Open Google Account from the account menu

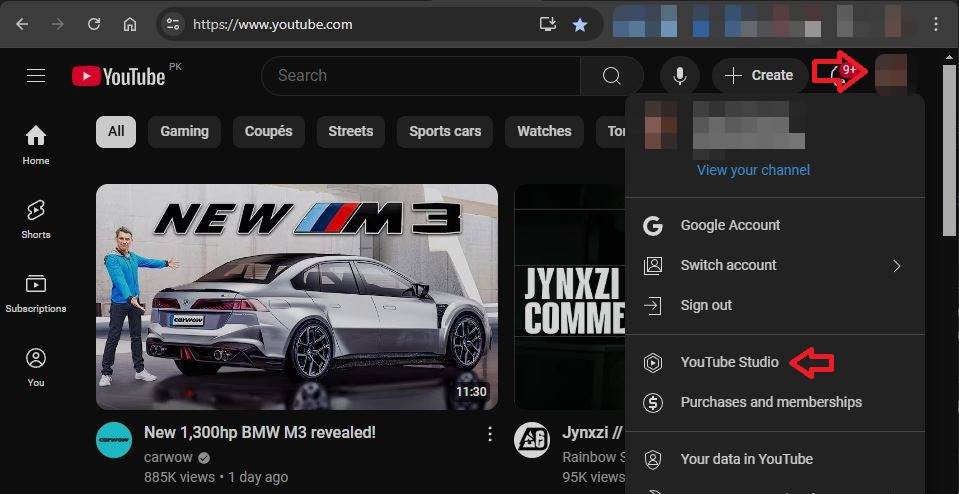[x=775, y=225]
